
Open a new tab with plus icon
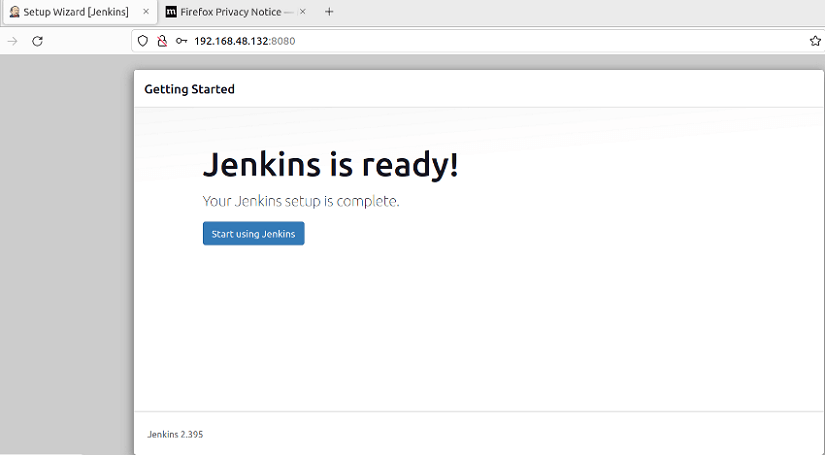tap(329, 12)
